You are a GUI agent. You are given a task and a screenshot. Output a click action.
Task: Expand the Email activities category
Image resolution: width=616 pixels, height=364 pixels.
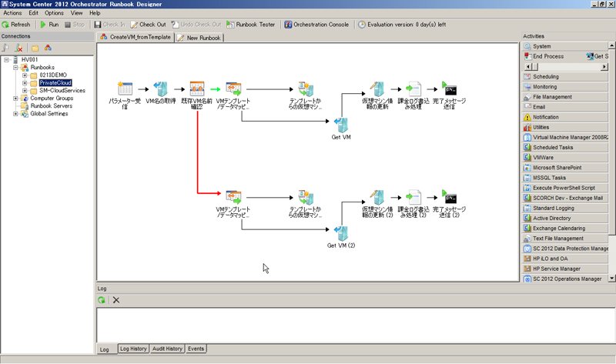(x=565, y=107)
